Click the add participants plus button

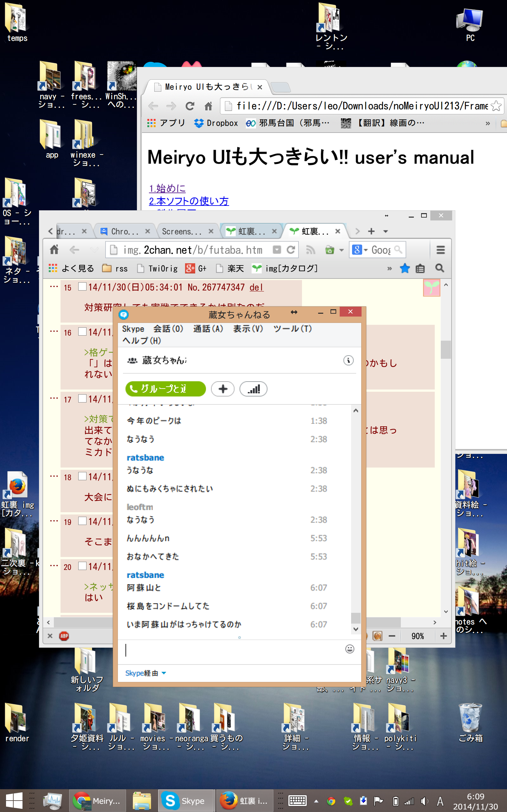click(223, 389)
